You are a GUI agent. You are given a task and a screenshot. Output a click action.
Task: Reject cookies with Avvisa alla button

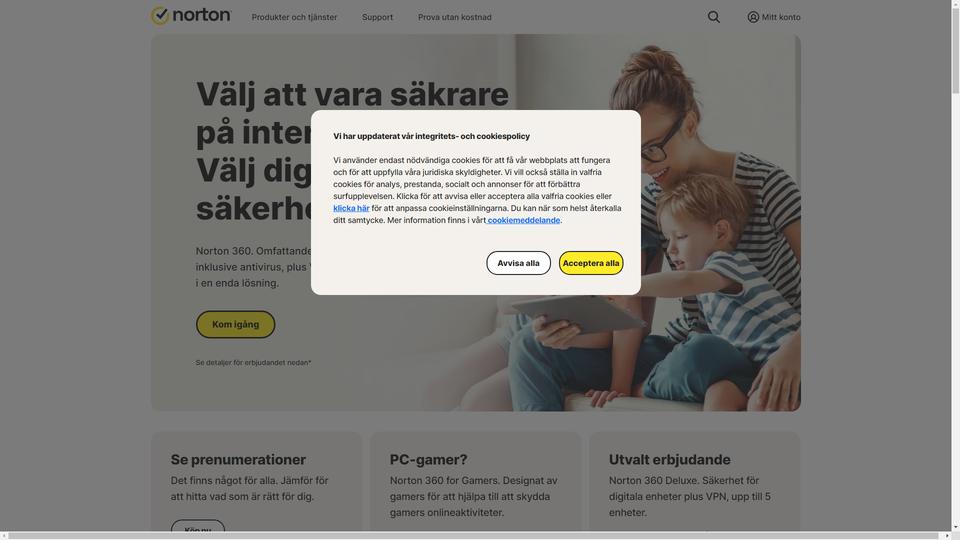[x=519, y=263]
